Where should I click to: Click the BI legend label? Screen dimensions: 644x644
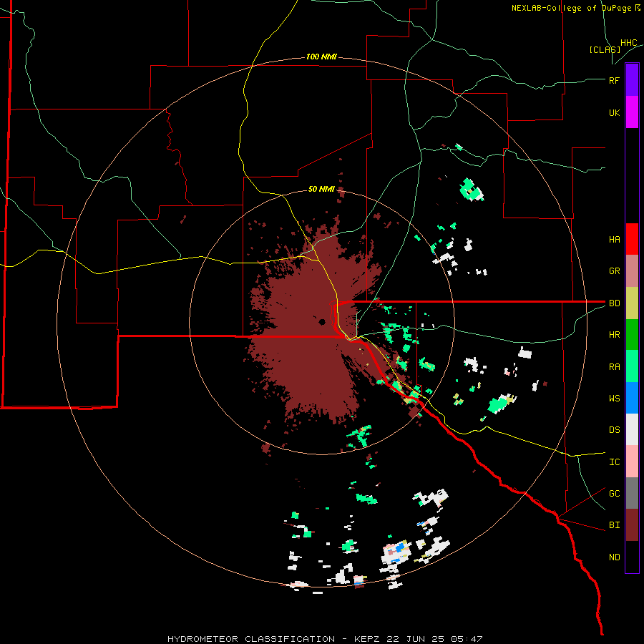[614, 525]
